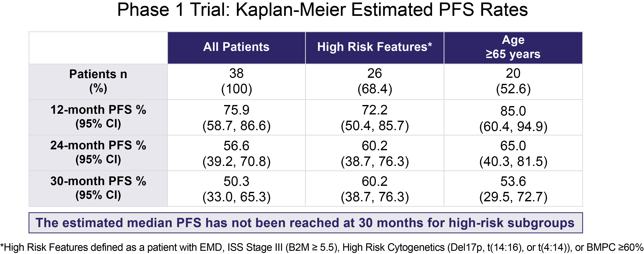Click the Age ≥65 years column header

click(513, 47)
